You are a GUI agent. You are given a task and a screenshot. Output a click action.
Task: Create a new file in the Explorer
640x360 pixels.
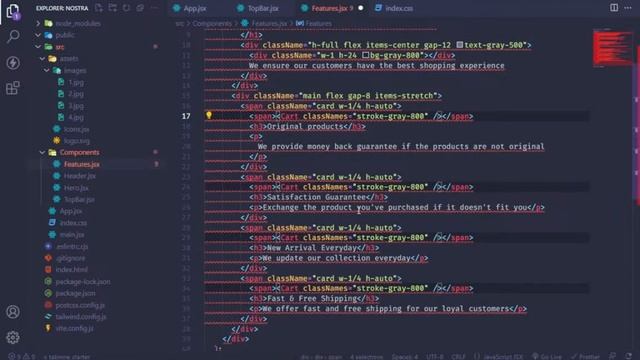coord(99,8)
